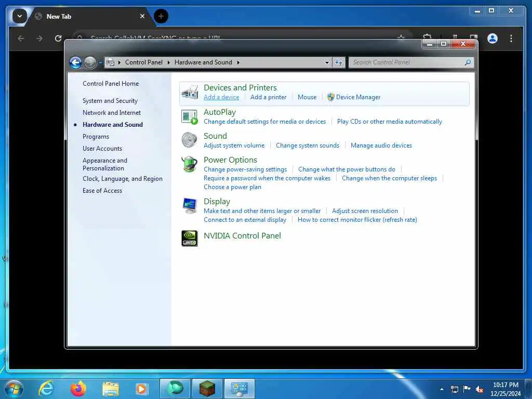Image resolution: width=532 pixels, height=399 pixels.
Task: Expand the chevron after Control Panel breadcrumb
Action: click(169, 62)
